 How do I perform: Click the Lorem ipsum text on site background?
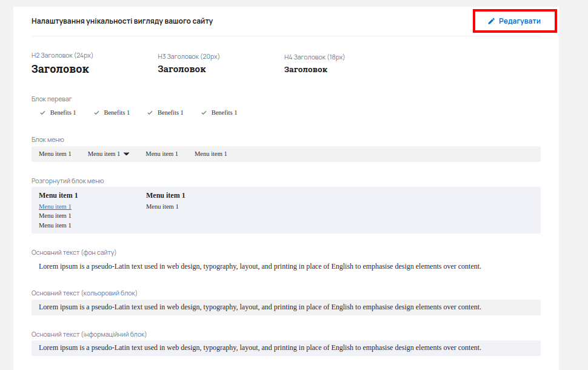tap(260, 266)
